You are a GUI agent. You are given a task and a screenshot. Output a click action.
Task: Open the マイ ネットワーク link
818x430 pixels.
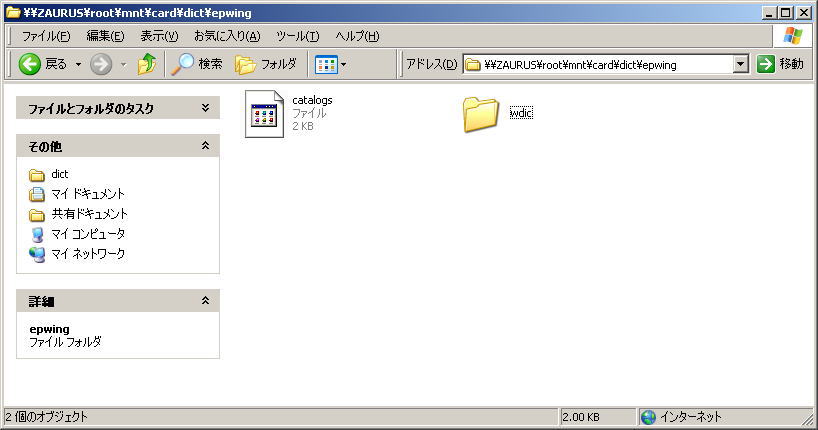[x=88, y=254]
